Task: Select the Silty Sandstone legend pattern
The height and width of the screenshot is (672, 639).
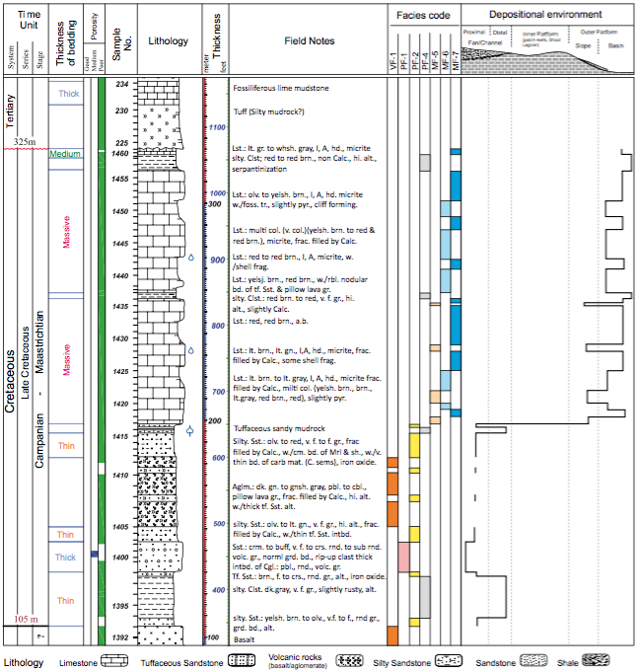Action: pyautogui.click(x=448, y=662)
